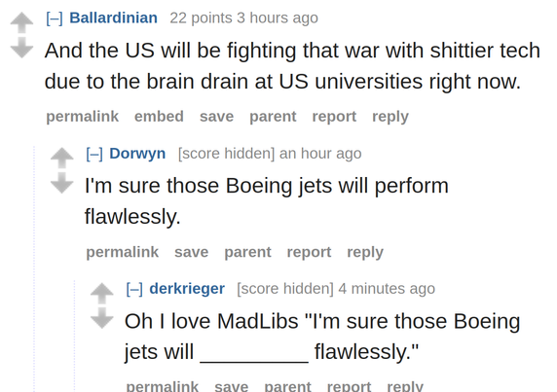Reply to Dorwyn's comment
The height and width of the screenshot is (392, 557).
tap(365, 253)
